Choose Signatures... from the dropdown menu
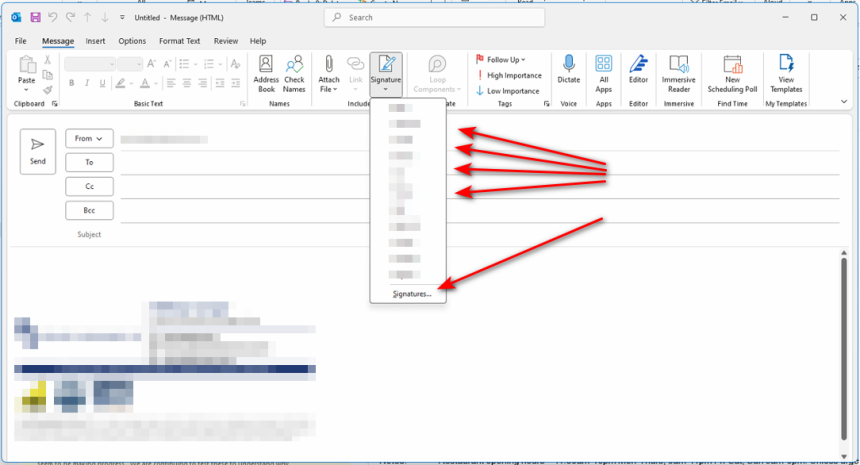860x465 pixels. pos(412,294)
